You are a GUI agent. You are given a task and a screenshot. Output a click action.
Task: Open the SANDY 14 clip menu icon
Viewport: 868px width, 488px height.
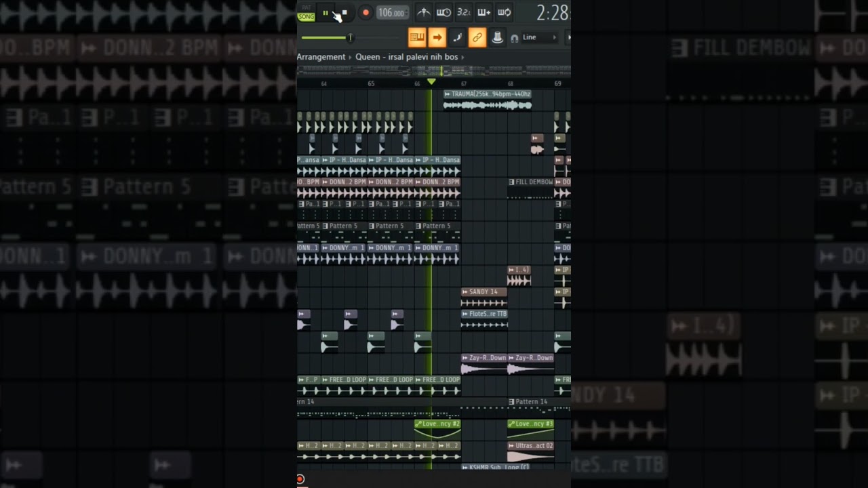coord(465,292)
